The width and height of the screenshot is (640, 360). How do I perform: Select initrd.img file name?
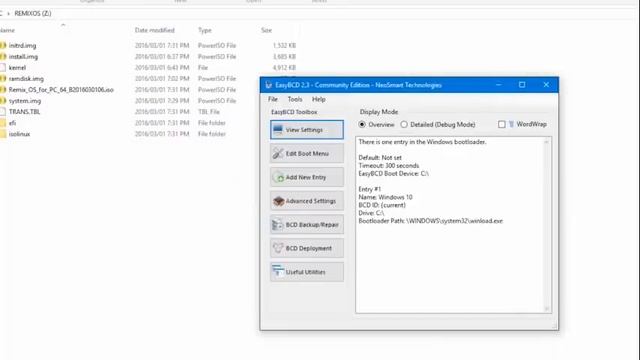point(22,45)
